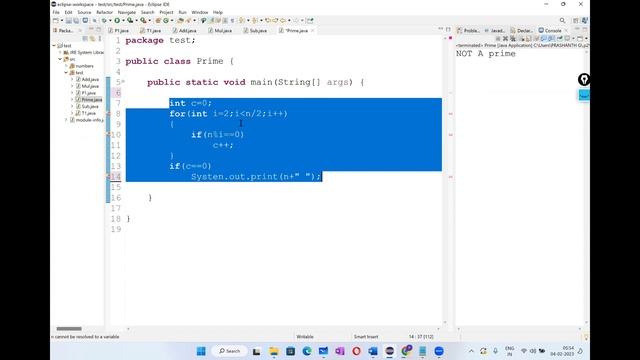Switch to the Sub.java editor tab

(255, 31)
